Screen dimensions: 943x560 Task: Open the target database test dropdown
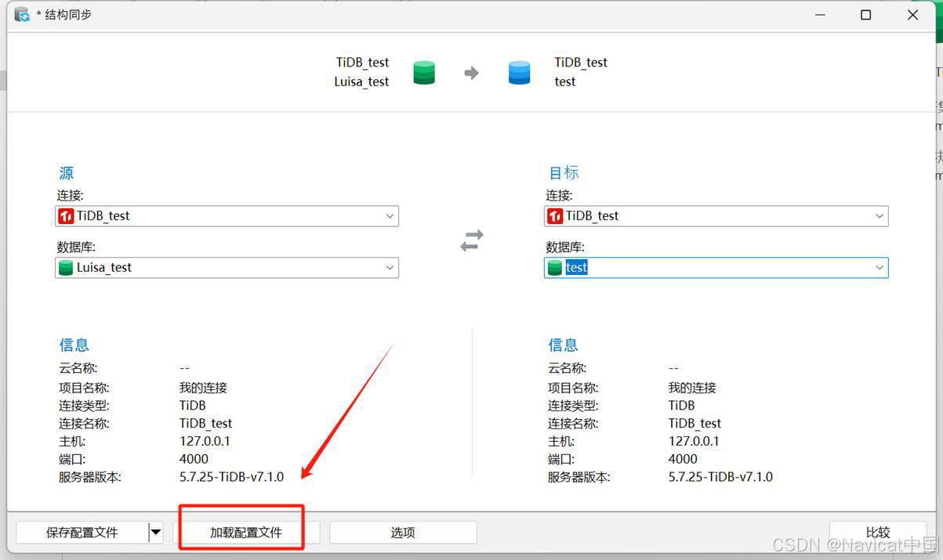[716, 268]
